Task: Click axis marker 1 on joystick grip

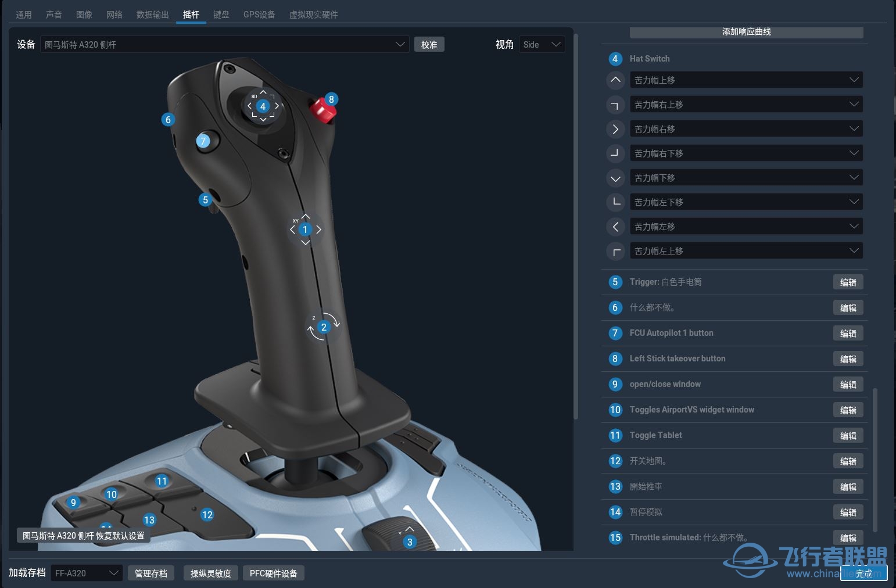Action: pos(305,230)
